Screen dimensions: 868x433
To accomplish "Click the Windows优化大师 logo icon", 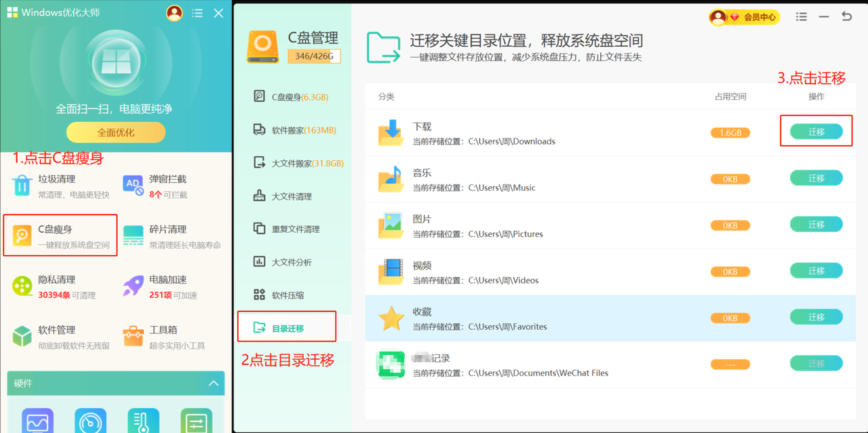I will (x=12, y=13).
